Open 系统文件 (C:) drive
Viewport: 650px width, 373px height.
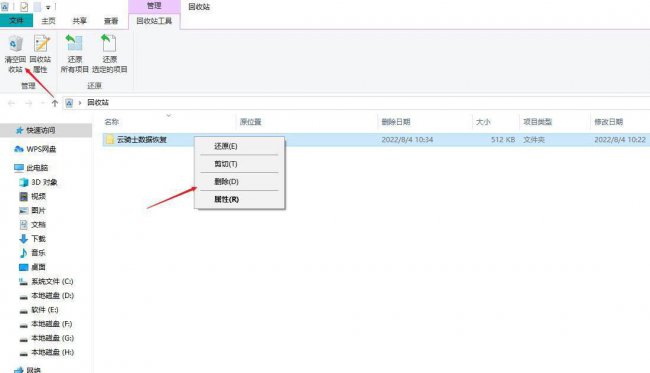tap(52, 281)
